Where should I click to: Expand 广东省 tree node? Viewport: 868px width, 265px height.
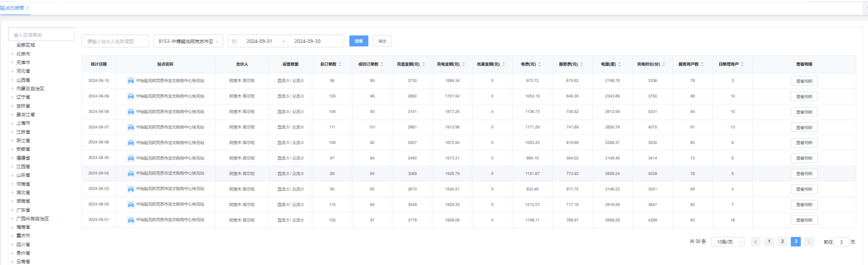point(13,210)
